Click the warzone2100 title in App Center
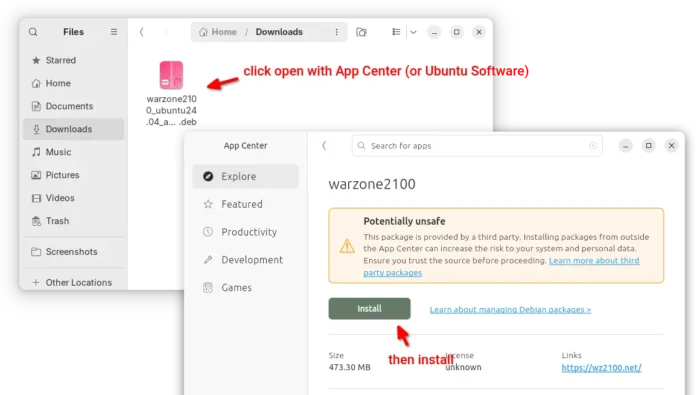Image resolution: width=700 pixels, height=395 pixels. tap(372, 184)
